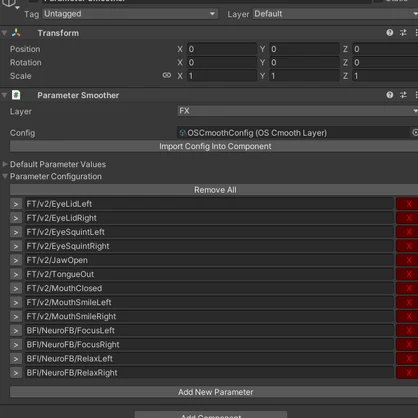Click the Rotation X input field
The image size is (418, 418).
(221, 62)
